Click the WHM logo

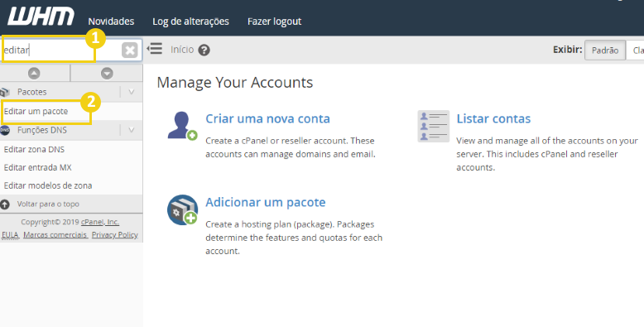(x=41, y=17)
